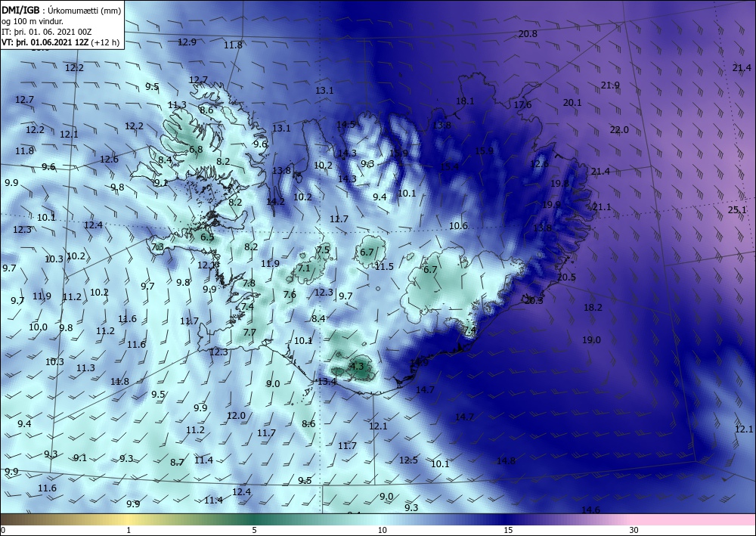The width and height of the screenshot is (756, 536).
Task: Click the 25.1 precipitation value
Action: 737,209
